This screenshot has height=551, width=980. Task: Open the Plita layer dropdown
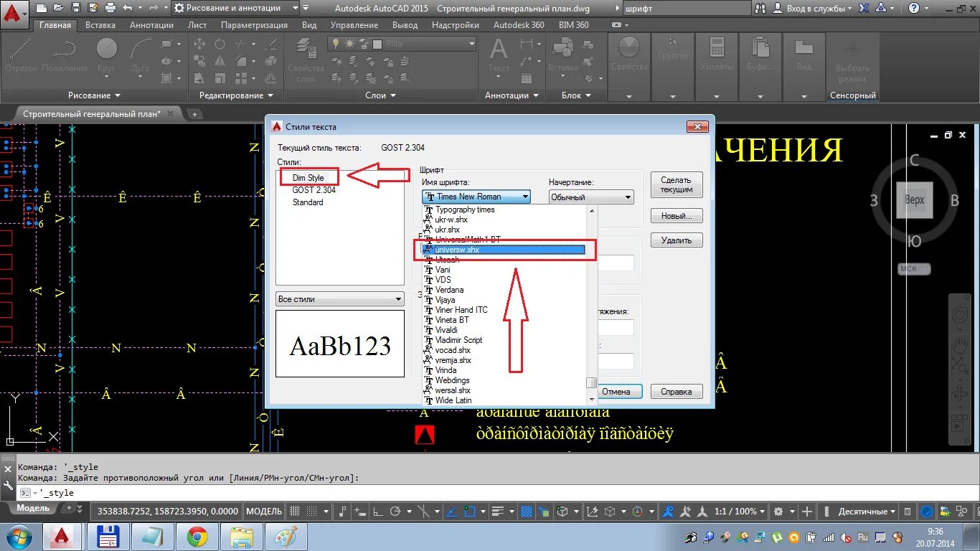tap(402, 44)
